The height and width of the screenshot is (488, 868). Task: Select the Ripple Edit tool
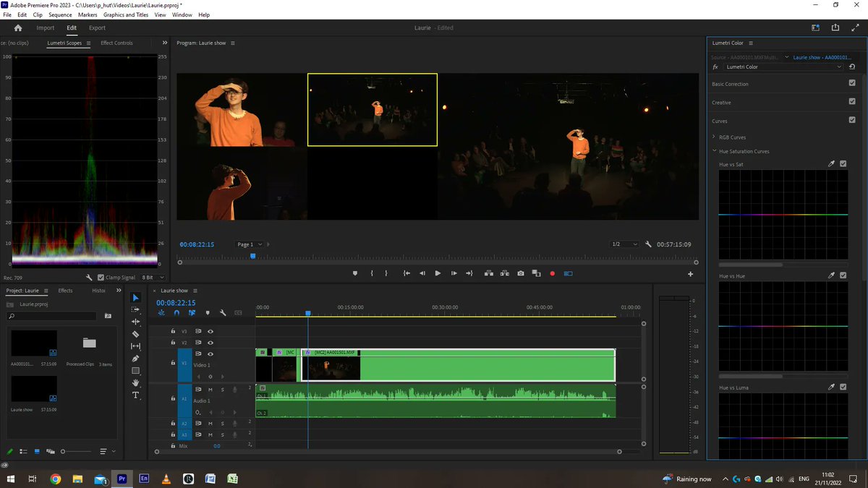coord(135,322)
